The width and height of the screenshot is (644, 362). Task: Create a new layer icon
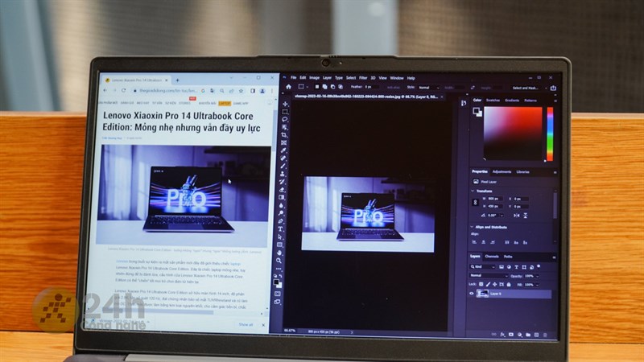[x=536, y=335]
